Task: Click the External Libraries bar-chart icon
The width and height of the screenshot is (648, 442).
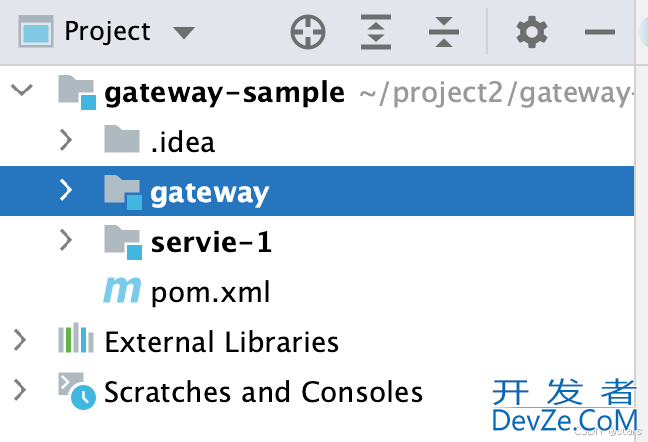Action: [76, 337]
